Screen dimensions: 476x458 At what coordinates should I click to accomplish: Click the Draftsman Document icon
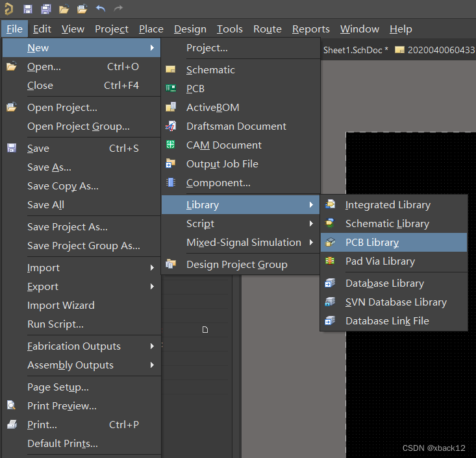171,126
